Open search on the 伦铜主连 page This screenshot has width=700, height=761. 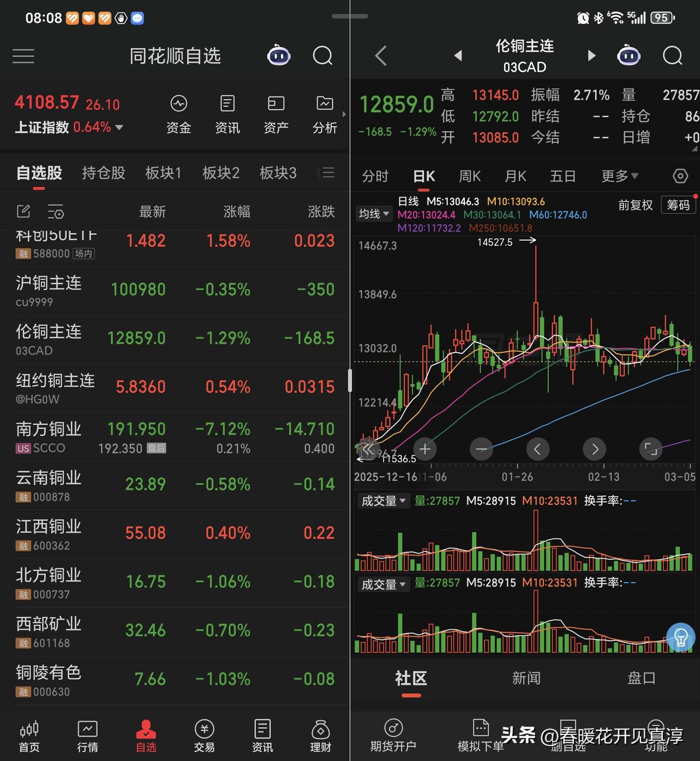pos(673,55)
